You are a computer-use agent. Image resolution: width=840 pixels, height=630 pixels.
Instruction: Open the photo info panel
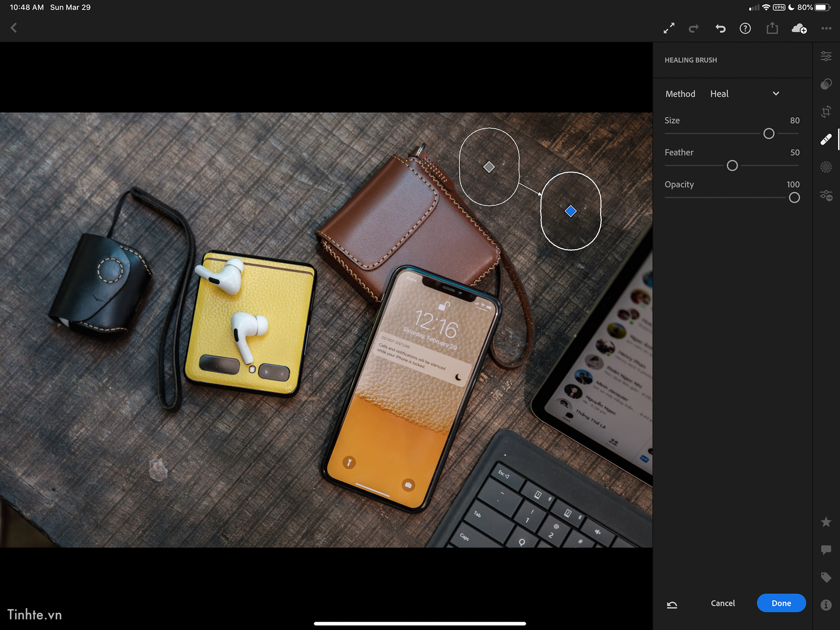coord(826,605)
